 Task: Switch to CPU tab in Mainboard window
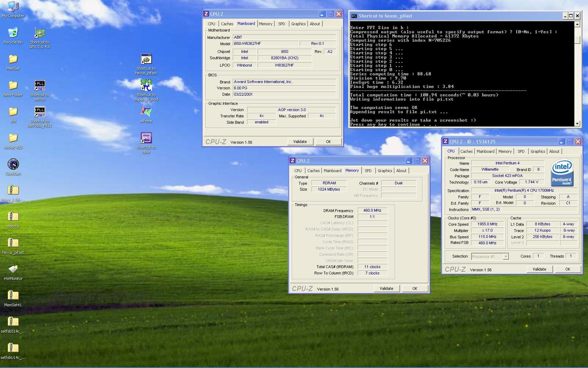coord(212,24)
